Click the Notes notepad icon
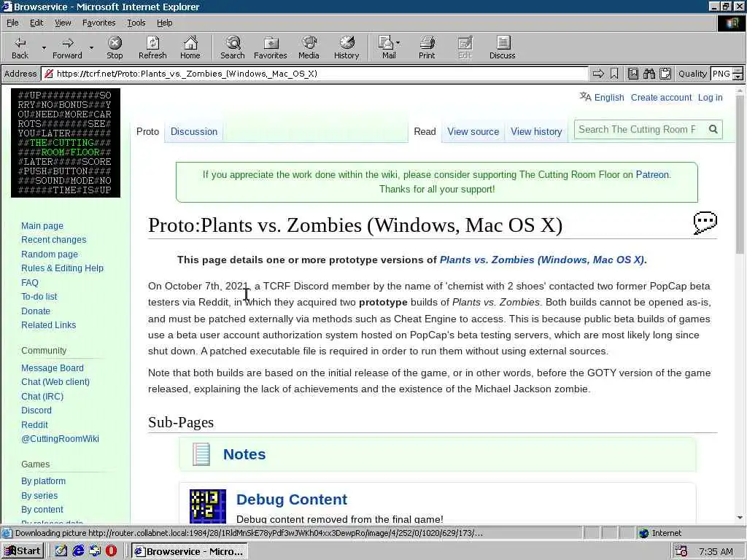This screenshot has width=747, height=560. (x=201, y=454)
